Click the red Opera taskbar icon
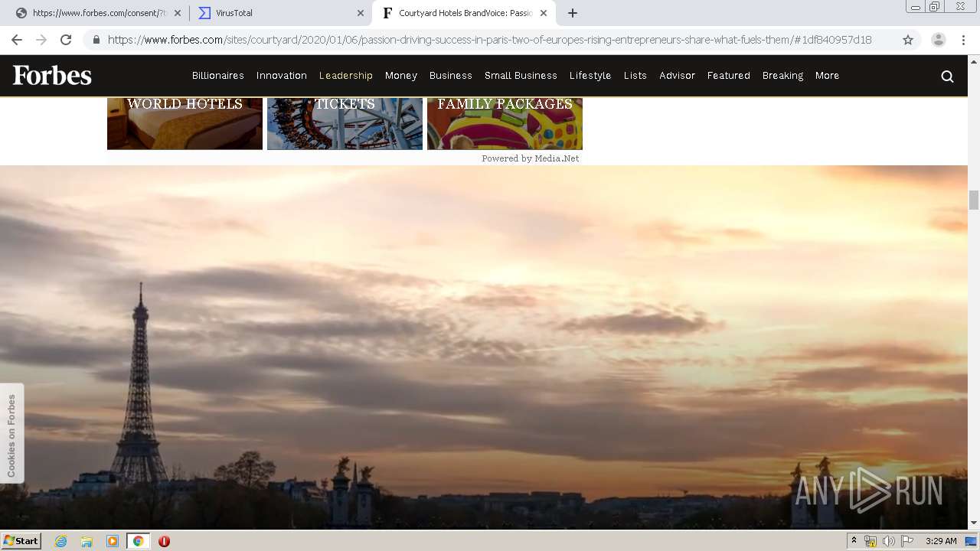Image resolution: width=980 pixels, height=551 pixels. point(164,541)
